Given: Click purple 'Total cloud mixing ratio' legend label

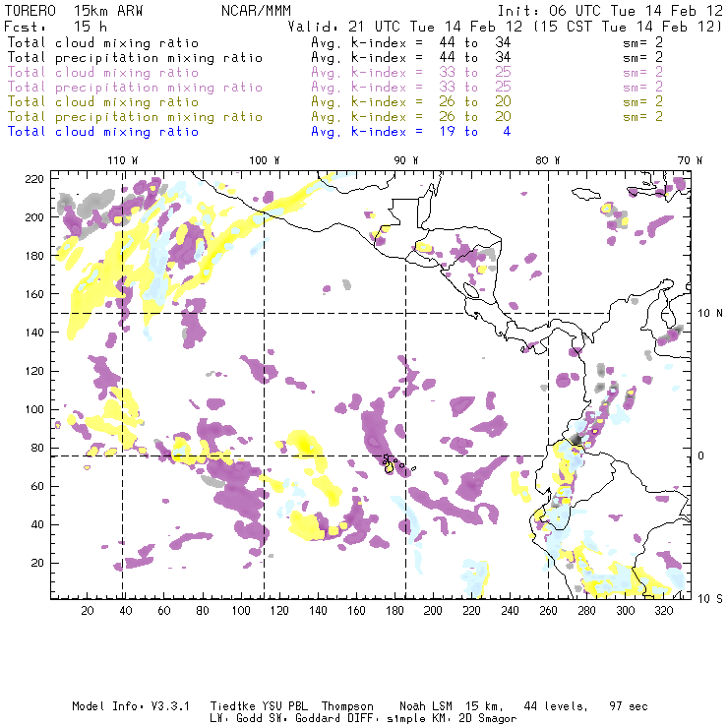Looking at the screenshot, I should pyautogui.click(x=103, y=73).
